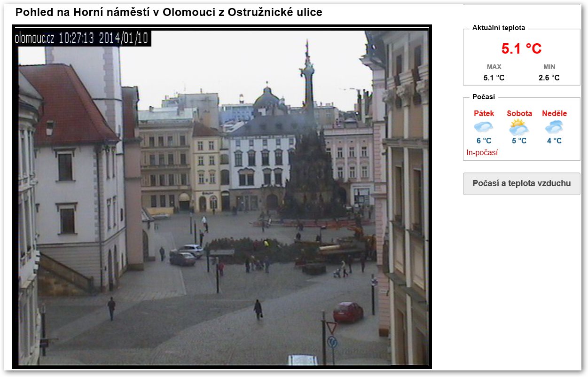The height and width of the screenshot is (377, 588).
Task: Click the Neděle cloudy weather icon
Action: click(554, 127)
